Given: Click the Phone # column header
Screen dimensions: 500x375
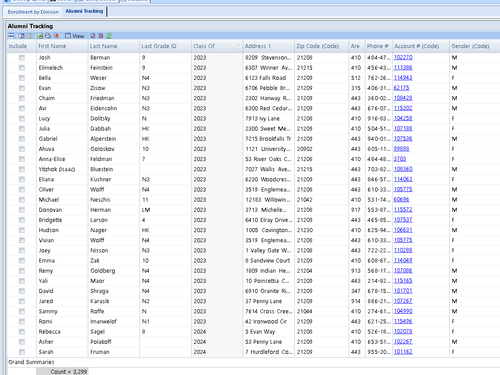Looking at the screenshot, I should [378, 46].
